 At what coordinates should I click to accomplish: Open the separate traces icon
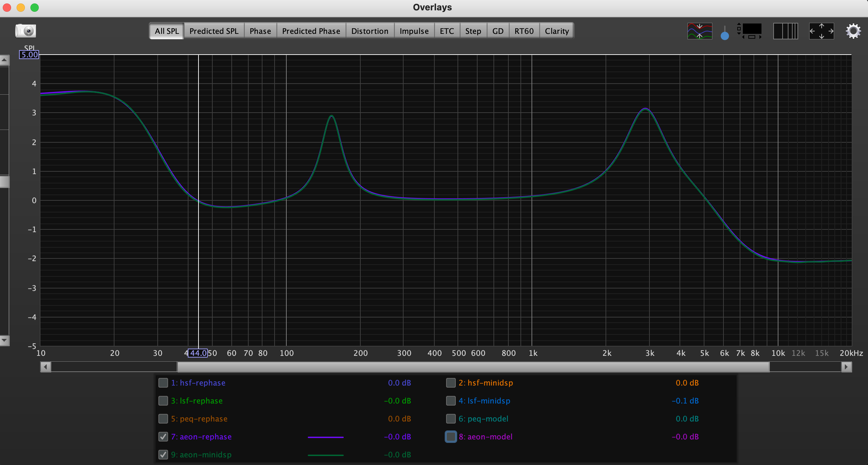point(700,31)
